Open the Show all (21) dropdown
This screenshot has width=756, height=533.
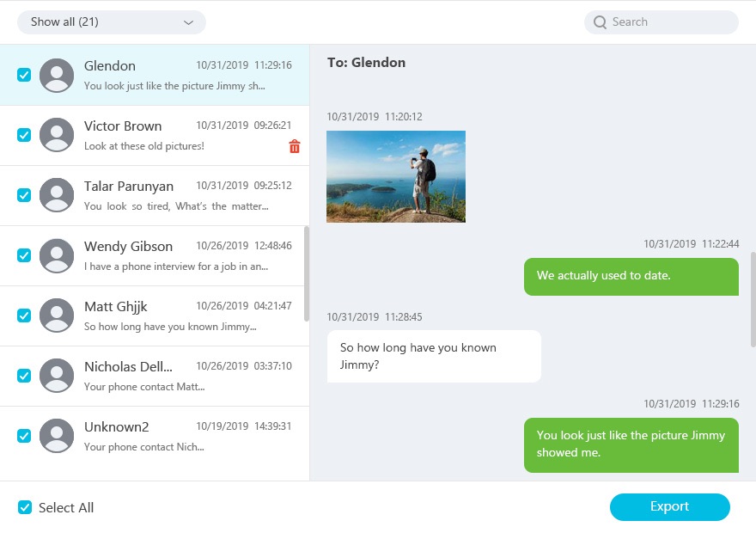(112, 22)
